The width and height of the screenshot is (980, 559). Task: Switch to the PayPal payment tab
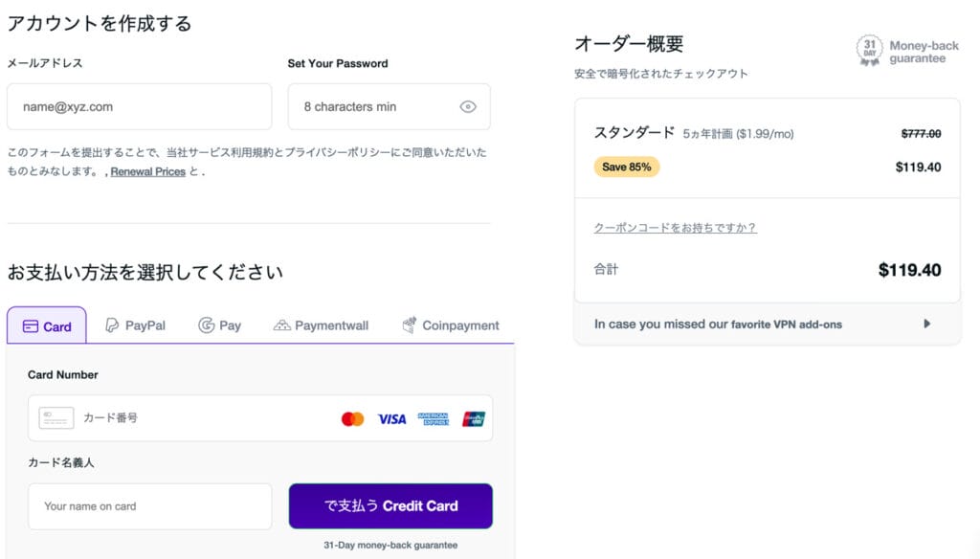[x=135, y=325]
